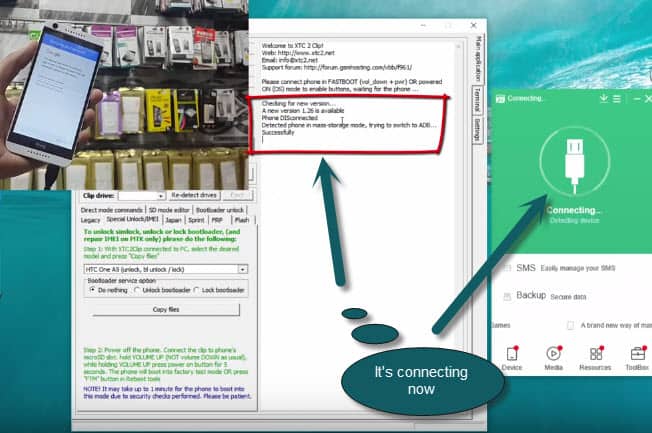Screen dimensions: 652x433
Task: Open the Japan tab
Action: tap(173, 220)
